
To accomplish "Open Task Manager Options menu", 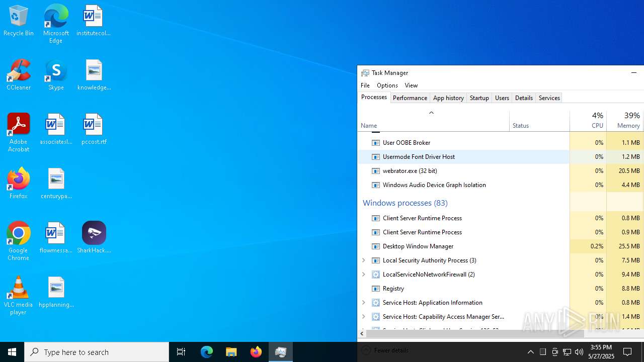I will coord(387,85).
